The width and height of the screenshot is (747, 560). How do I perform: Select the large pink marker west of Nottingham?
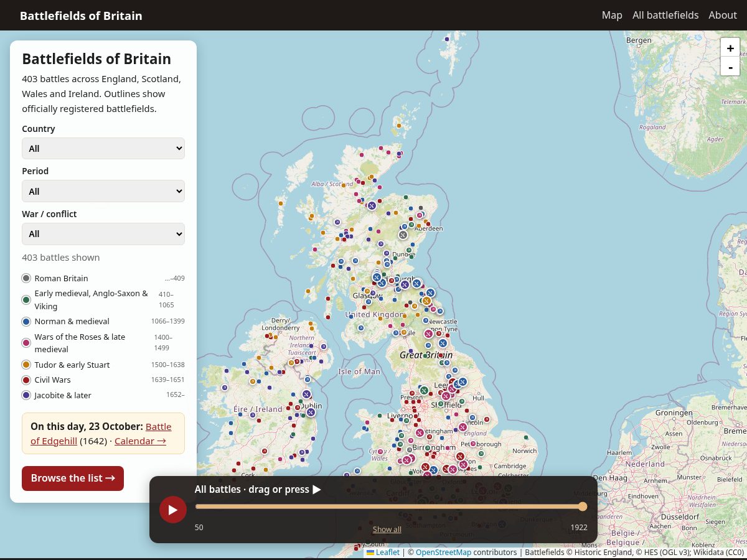coord(420,432)
